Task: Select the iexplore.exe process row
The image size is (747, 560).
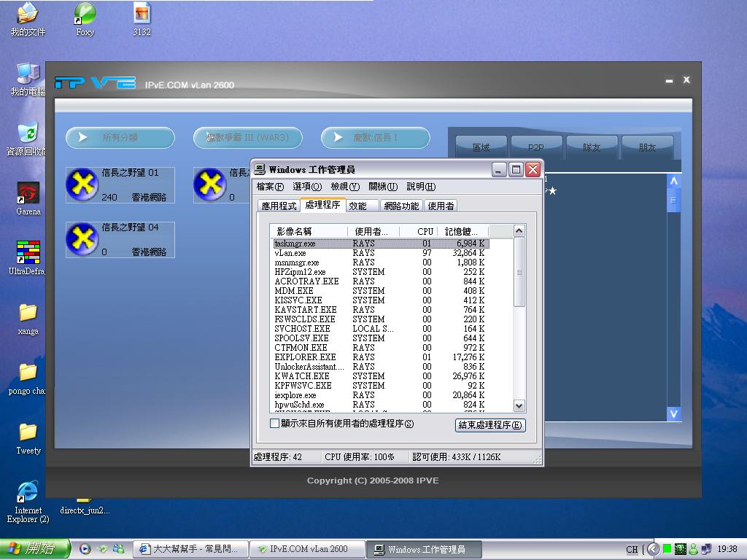Action: pyautogui.click(x=381, y=395)
